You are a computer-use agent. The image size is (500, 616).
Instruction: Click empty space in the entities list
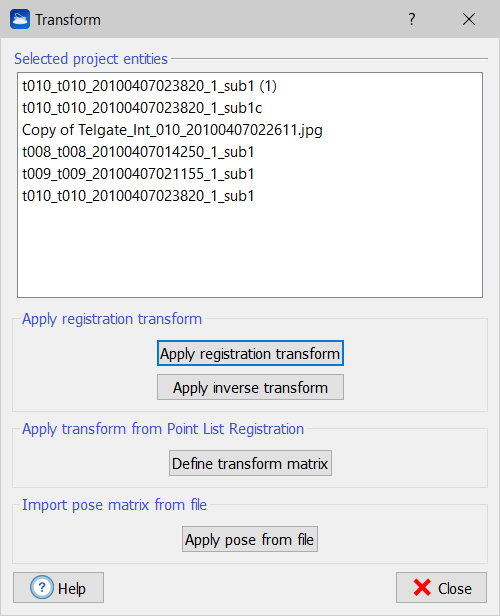coord(250,251)
